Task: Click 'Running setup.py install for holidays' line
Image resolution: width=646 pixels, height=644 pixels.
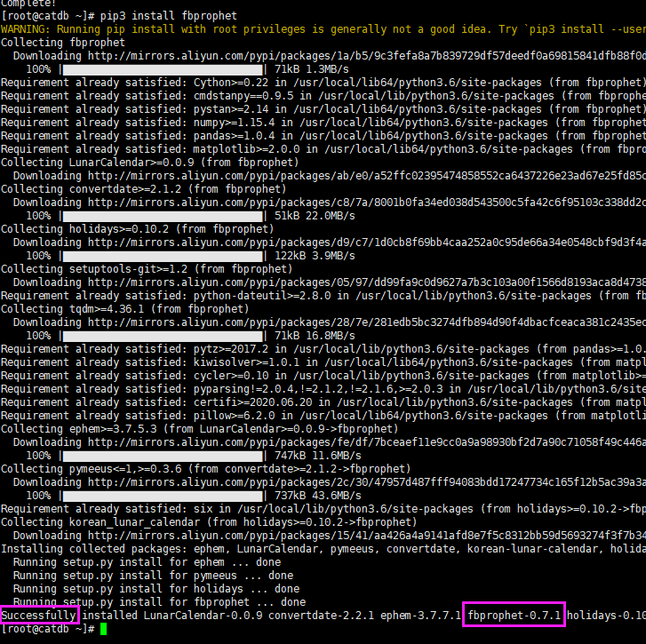Action: coord(156,589)
